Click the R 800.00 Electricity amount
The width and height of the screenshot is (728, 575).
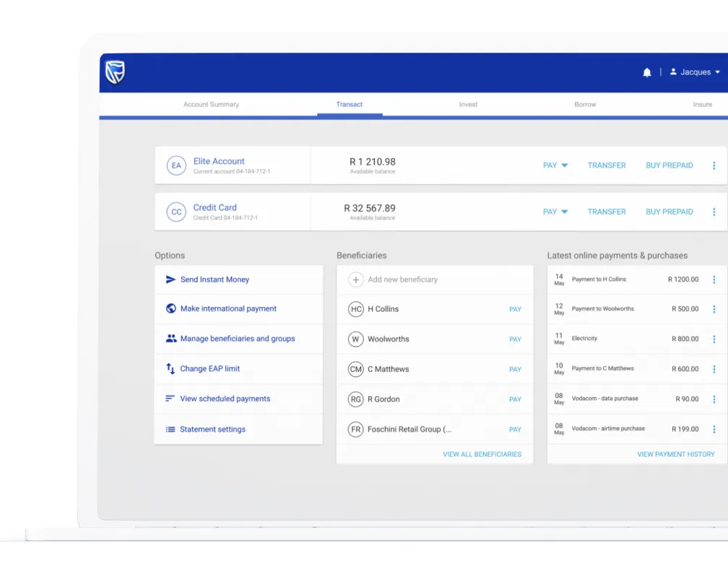[x=685, y=339]
